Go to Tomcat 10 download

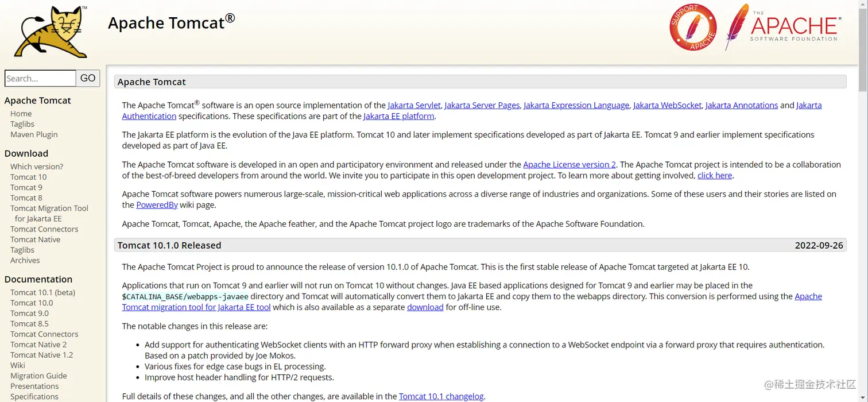(28, 177)
